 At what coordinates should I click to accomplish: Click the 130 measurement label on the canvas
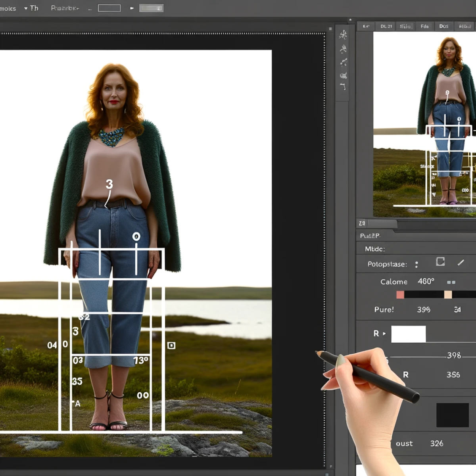[x=141, y=361]
